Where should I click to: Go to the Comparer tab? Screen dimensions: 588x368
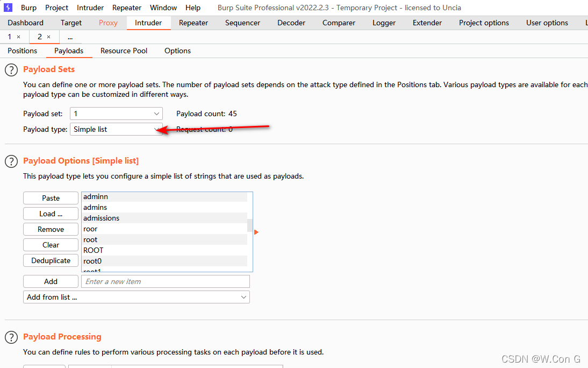[x=339, y=23]
